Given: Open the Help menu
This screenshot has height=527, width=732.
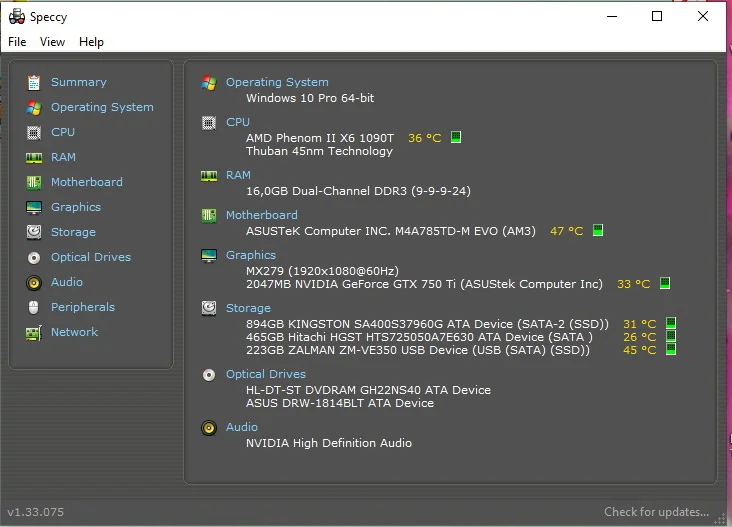Looking at the screenshot, I should click(92, 42).
